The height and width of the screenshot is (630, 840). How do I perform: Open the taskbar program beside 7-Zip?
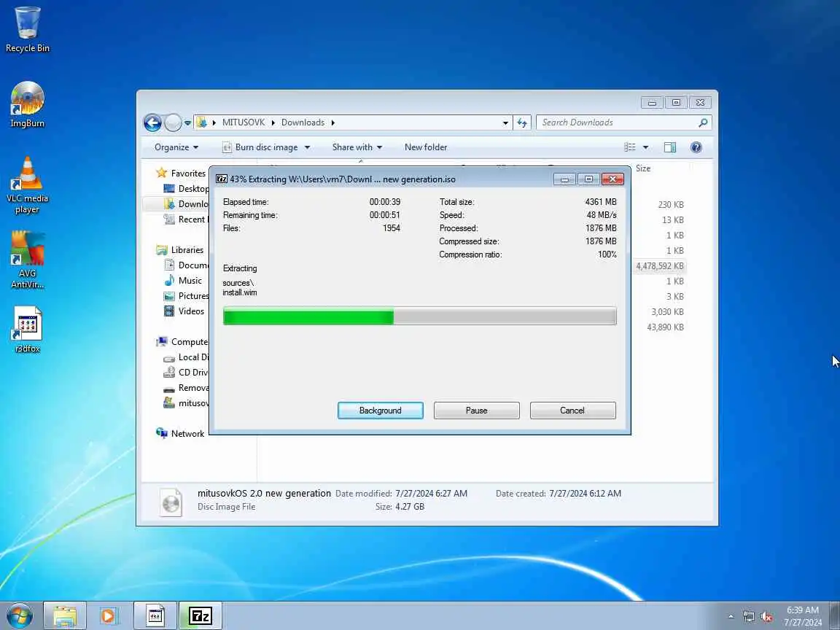(x=155, y=615)
